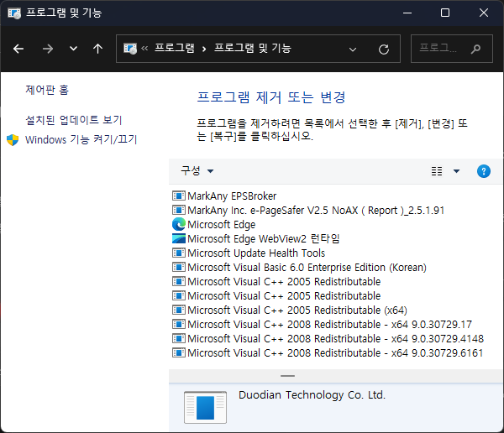This screenshot has height=433, width=504.
Task: Click the 프로그램 breadcrumb in address bar
Action: point(175,48)
